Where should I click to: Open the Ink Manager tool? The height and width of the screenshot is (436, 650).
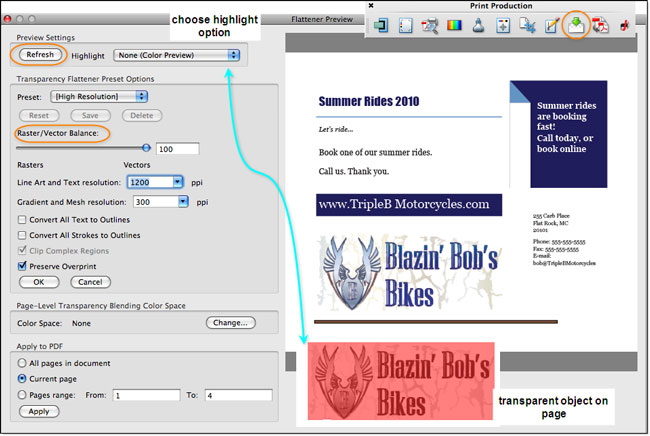pos(478,26)
